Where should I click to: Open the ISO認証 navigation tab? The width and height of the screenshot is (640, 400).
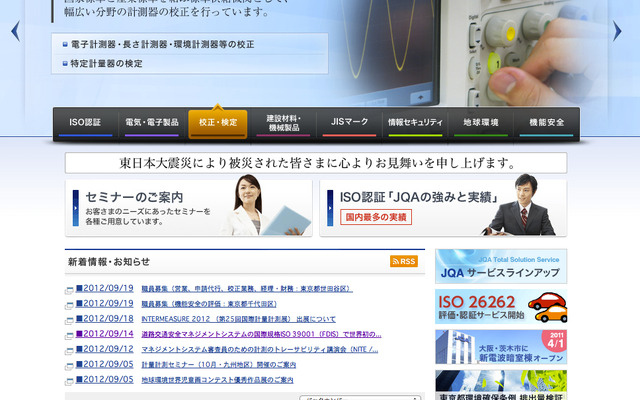click(x=85, y=124)
